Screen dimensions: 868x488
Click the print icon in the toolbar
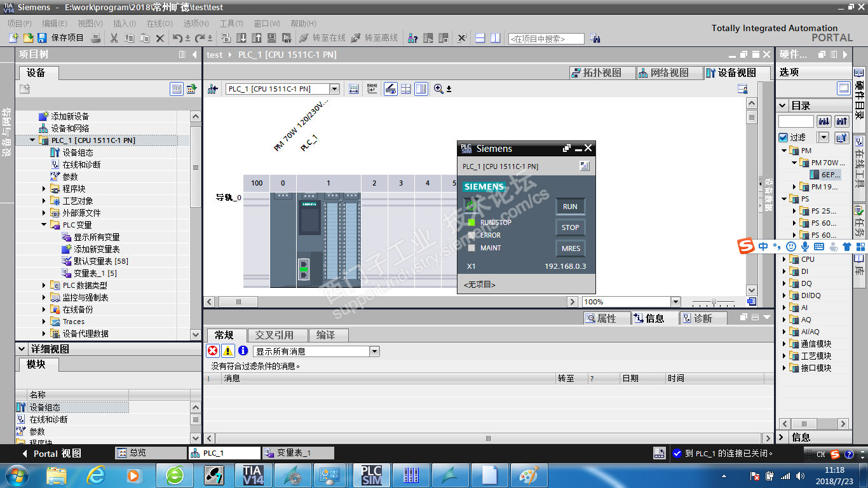[x=95, y=38]
